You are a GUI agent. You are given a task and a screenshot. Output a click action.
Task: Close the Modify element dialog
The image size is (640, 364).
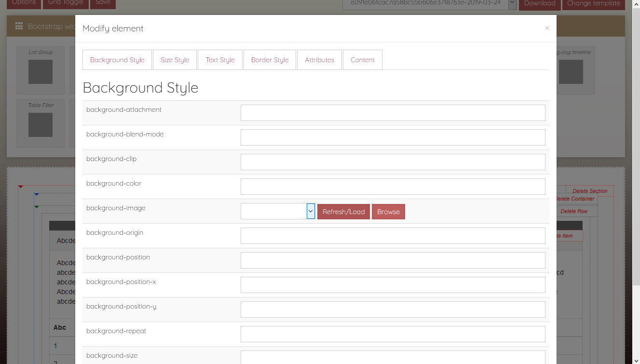[547, 28]
